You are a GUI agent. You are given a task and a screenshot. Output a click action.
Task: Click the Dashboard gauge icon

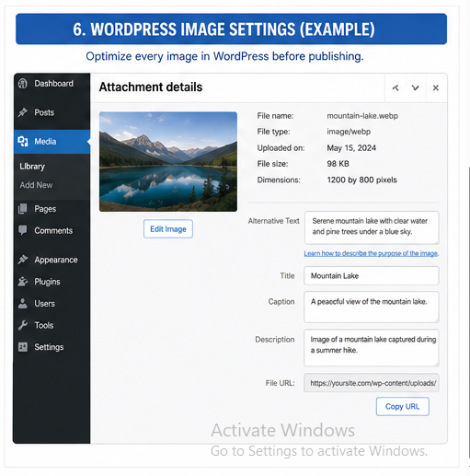tap(23, 84)
